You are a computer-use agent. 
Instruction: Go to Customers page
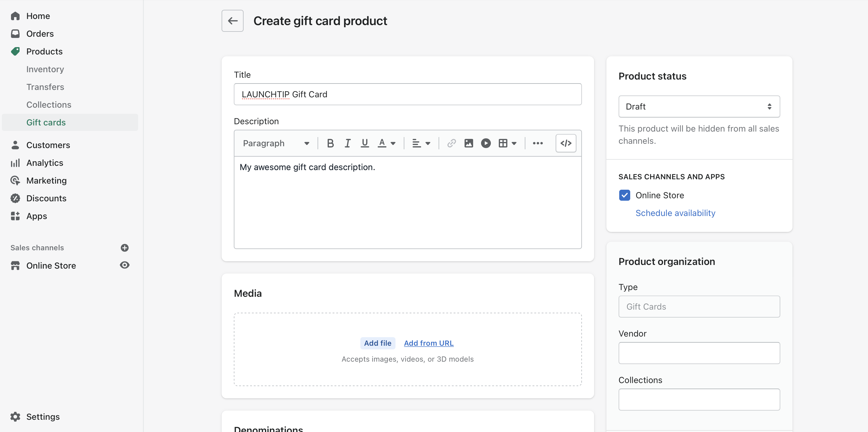(x=48, y=145)
